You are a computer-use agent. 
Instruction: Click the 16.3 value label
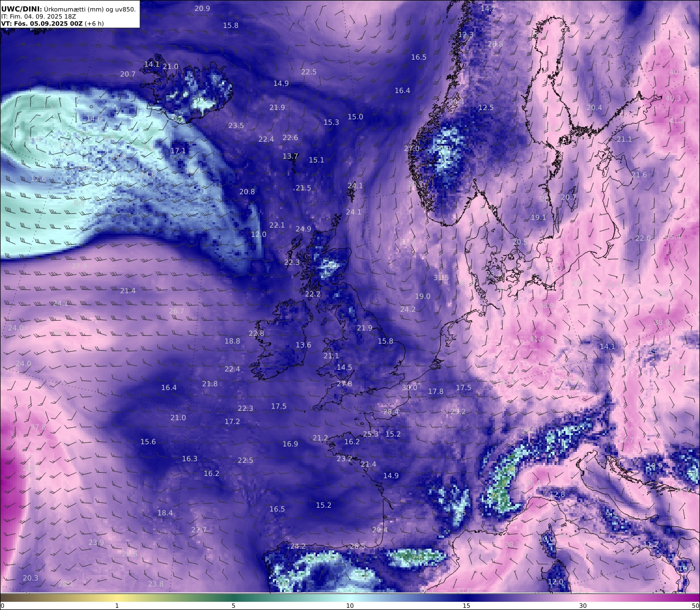[190, 459]
